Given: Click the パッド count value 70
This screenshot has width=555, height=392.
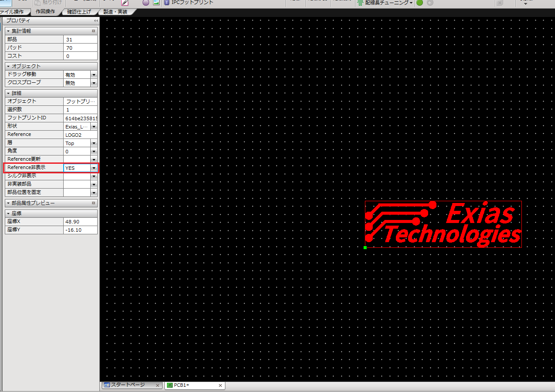Looking at the screenshot, I should click(80, 48).
